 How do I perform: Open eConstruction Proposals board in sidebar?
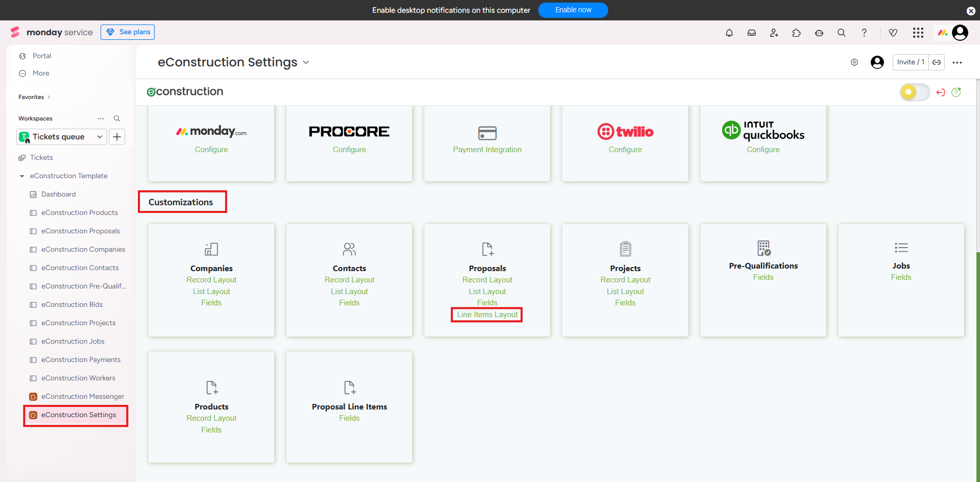(81, 231)
